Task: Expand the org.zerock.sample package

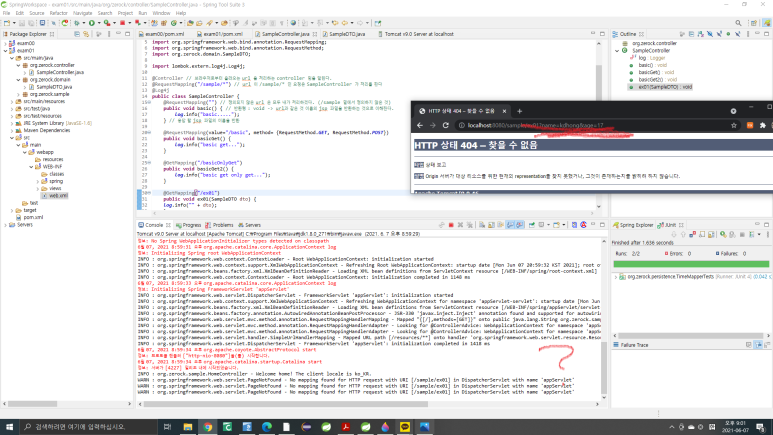Action: tap(19, 94)
